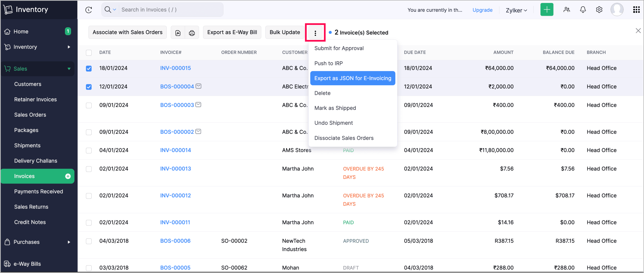Check the BOS-000002 row checkbox

coord(89,132)
